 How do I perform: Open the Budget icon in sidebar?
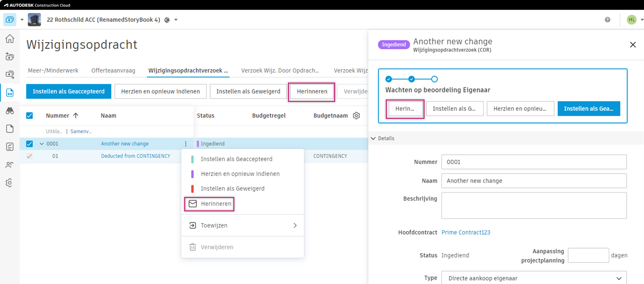point(9,56)
